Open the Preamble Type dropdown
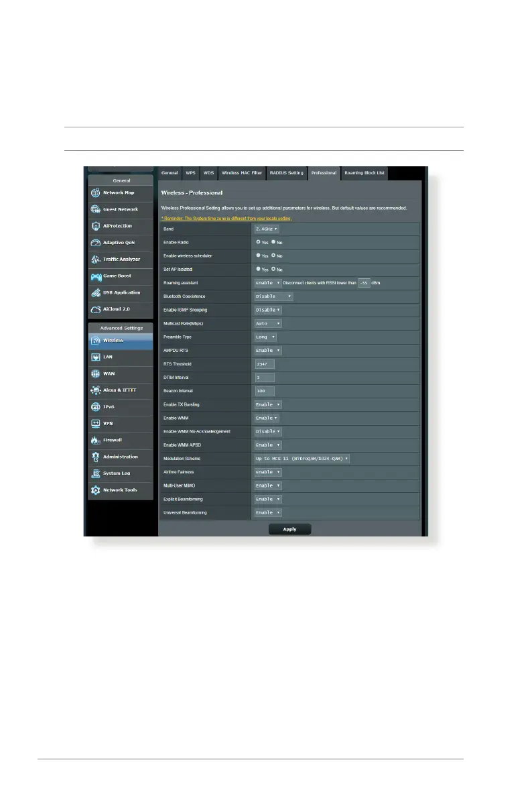 [x=265, y=337]
